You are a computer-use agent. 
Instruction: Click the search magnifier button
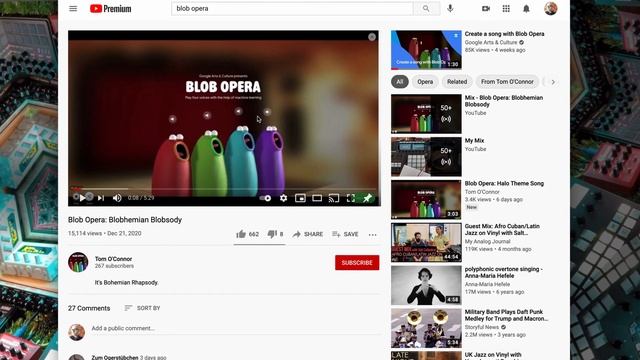click(x=426, y=9)
